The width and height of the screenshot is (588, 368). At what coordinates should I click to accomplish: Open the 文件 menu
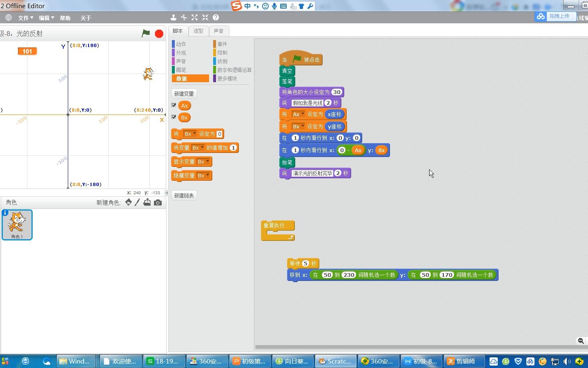25,18
